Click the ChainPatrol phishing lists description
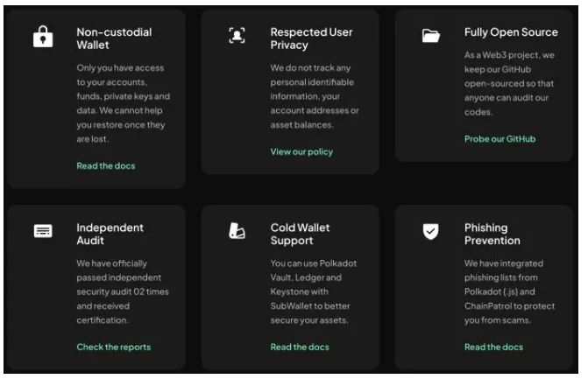Screen dimensions: 588x379 pyautogui.click(x=509, y=291)
